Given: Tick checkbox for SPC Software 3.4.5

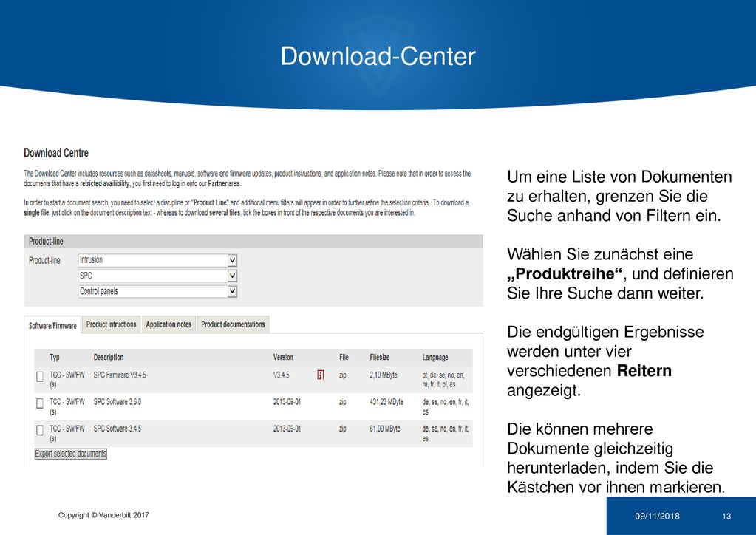Looking at the screenshot, I should pyautogui.click(x=40, y=430).
